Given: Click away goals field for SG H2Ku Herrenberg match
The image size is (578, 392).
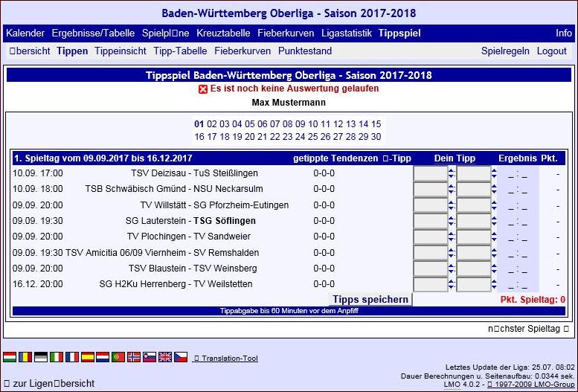Looking at the screenshot, I should [474, 284].
